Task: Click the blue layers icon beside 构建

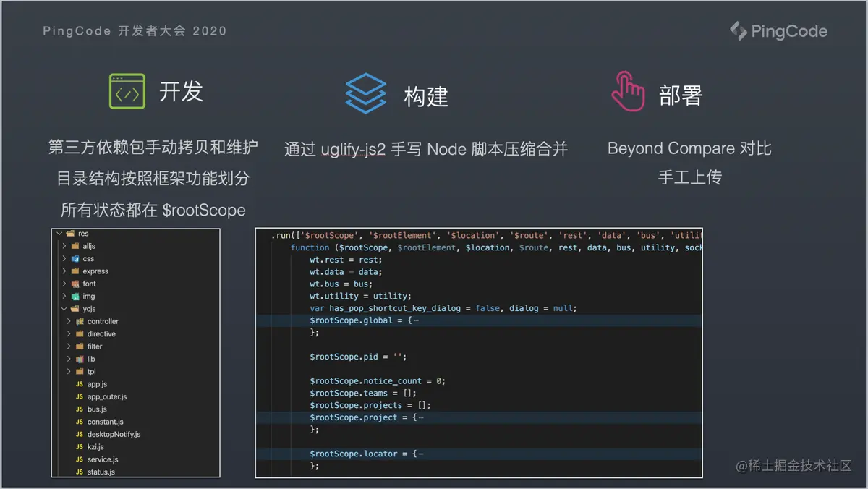Action: click(x=366, y=94)
